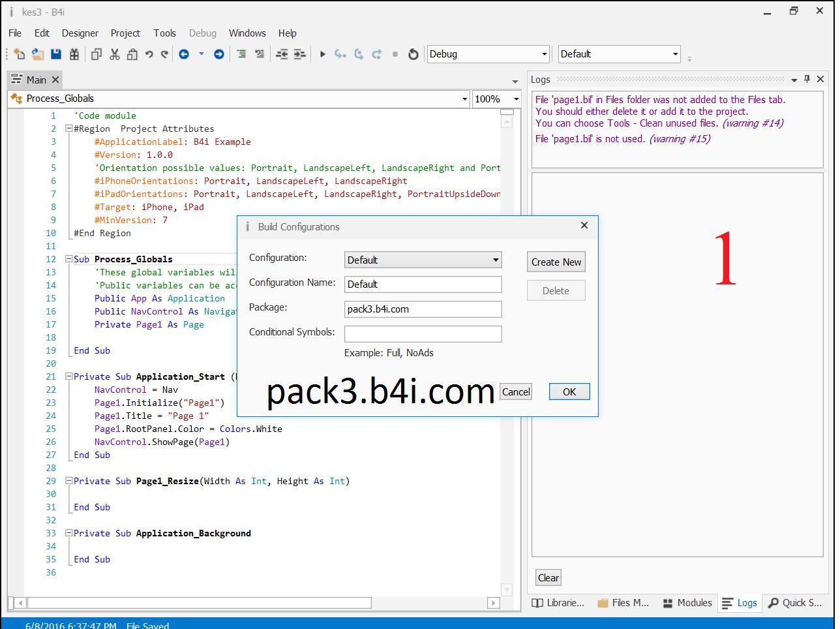Pin the Logs panel

(x=807, y=79)
